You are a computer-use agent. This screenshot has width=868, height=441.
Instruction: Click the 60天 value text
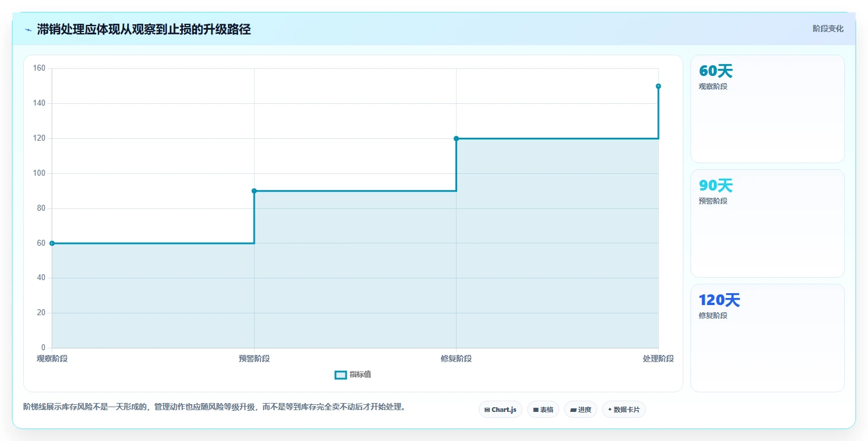(716, 71)
